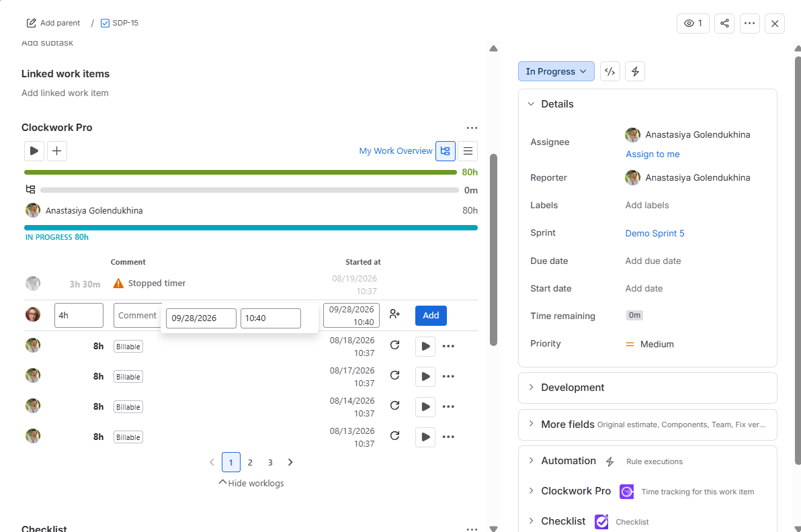
Task: Open the work item actions menu at top
Action: click(749, 24)
